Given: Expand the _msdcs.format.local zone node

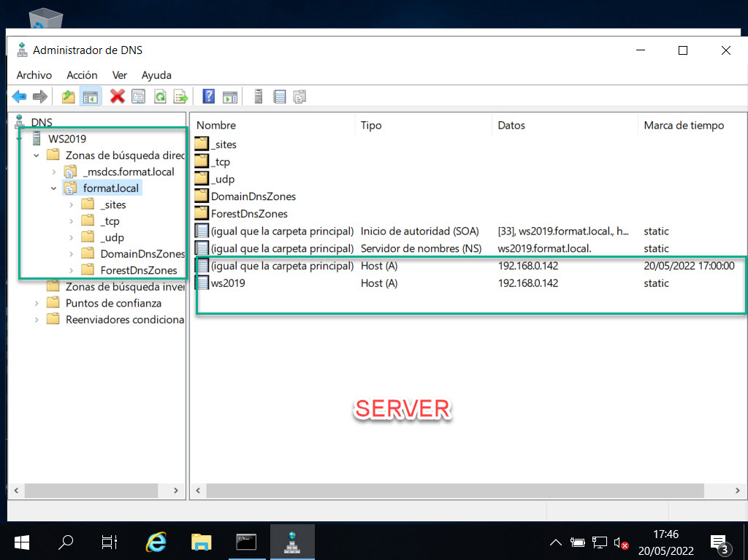Looking at the screenshot, I should [54, 172].
